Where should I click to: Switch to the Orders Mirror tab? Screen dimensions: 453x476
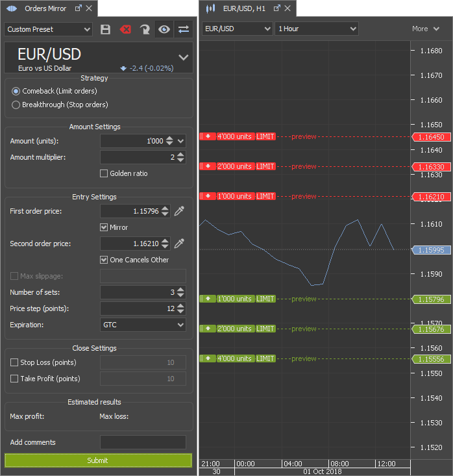45,8
